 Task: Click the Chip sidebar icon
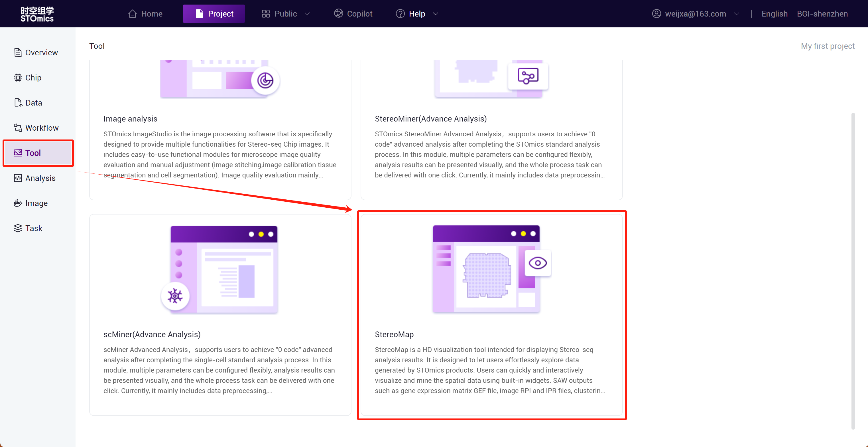pos(18,78)
